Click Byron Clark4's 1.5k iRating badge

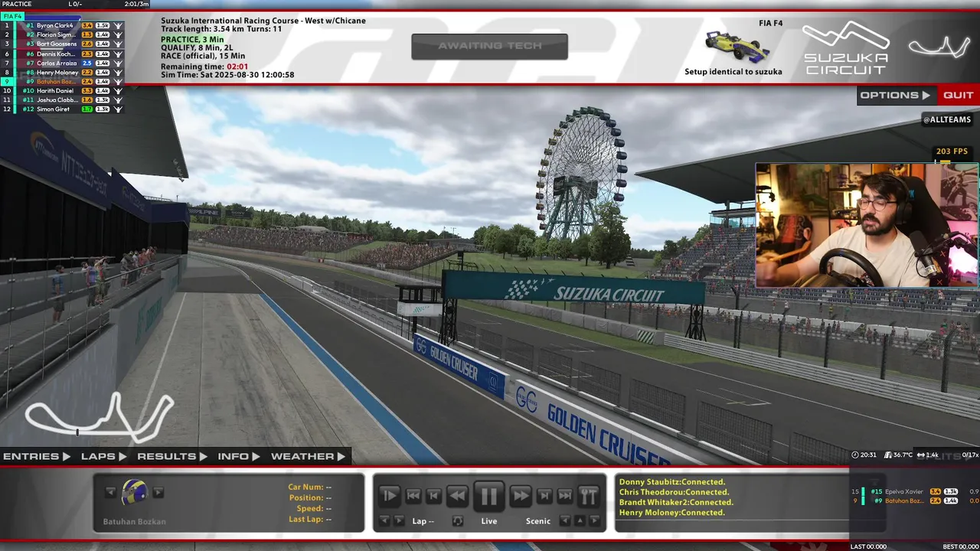click(103, 25)
